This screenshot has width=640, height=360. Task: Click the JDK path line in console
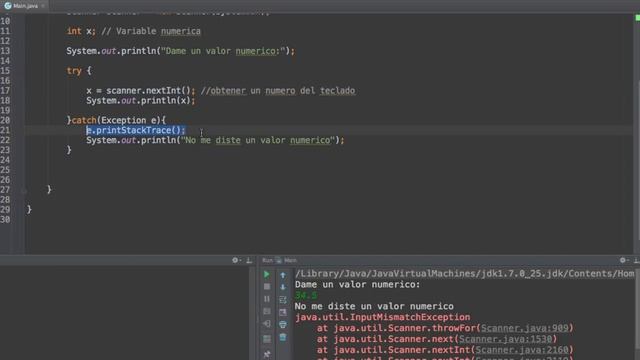click(464, 274)
